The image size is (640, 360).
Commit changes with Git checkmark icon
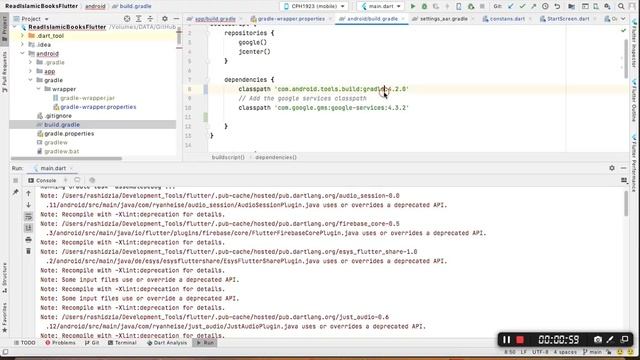(522, 6)
